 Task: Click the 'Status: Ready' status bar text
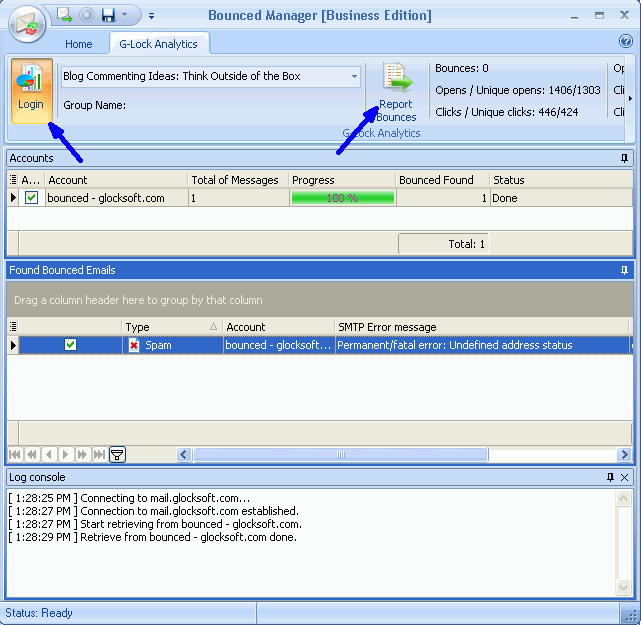[x=39, y=613]
